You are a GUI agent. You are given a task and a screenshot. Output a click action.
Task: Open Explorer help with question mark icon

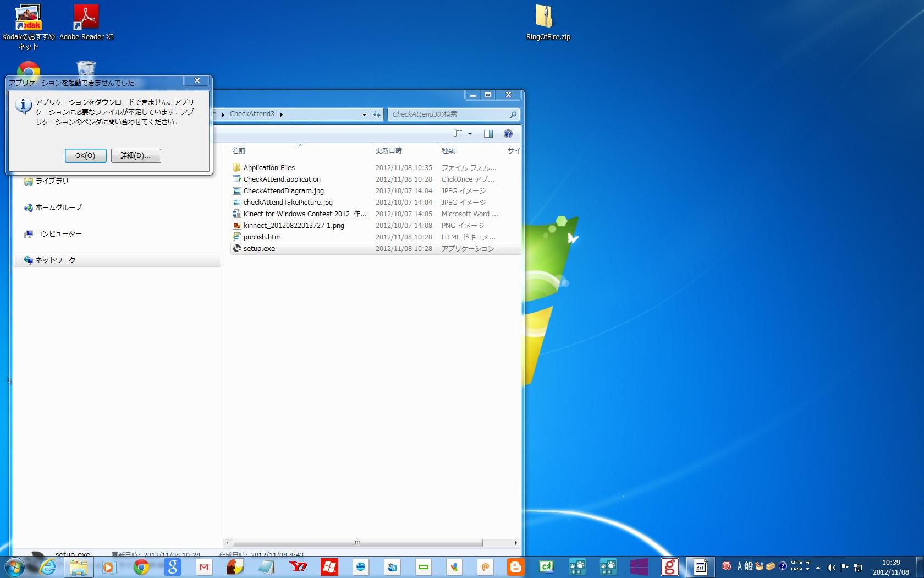click(508, 134)
